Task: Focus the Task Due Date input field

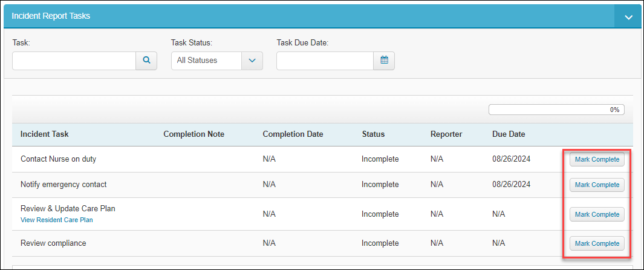Action: (x=325, y=61)
